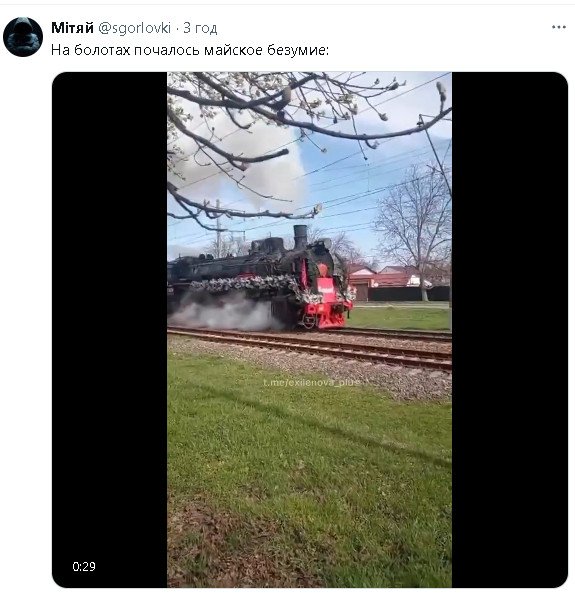This screenshot has width=575, height=599.
Task: Open the three-dot more options menu
Action: click(x=558, y=28)
